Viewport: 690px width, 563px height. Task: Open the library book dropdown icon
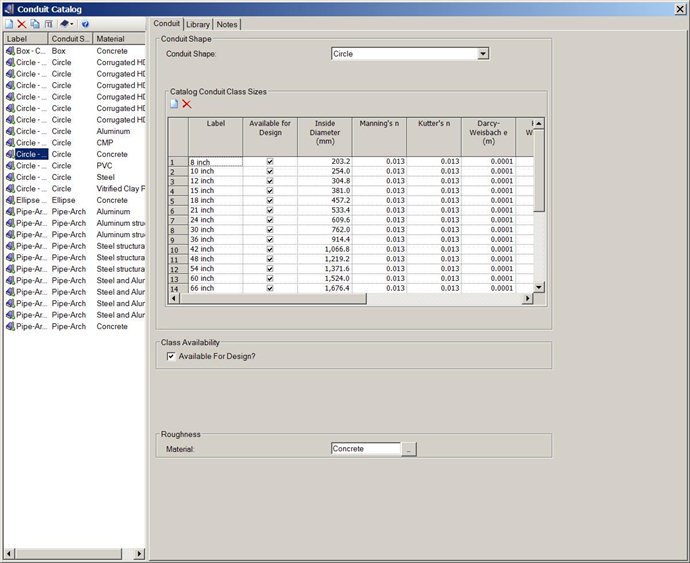pyautogui.click(x=67, y=24)
